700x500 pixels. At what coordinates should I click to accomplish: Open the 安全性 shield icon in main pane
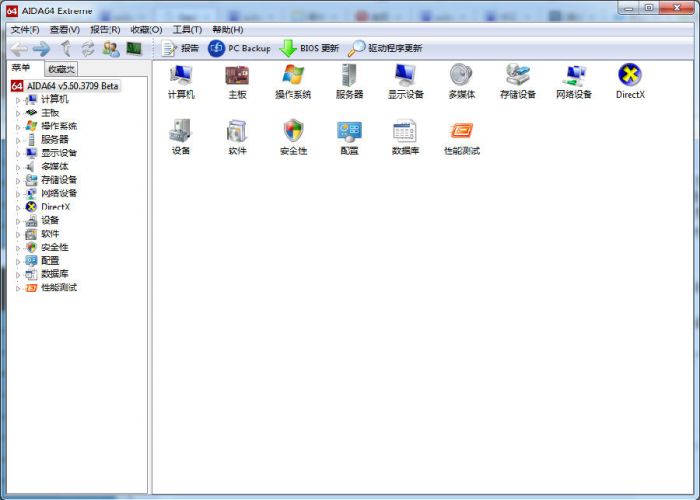[x=293, y=137]
